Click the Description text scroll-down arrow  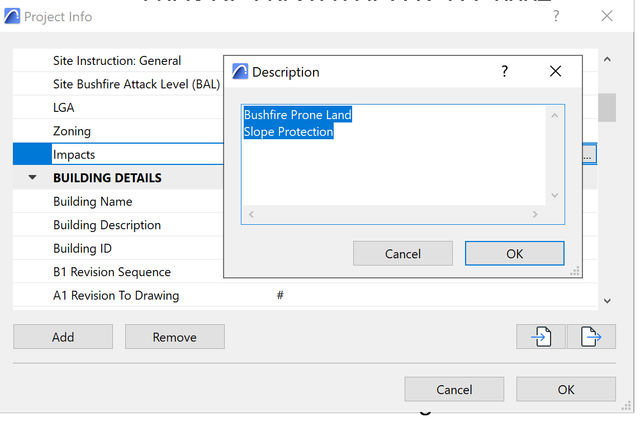[x=555, y=196]
